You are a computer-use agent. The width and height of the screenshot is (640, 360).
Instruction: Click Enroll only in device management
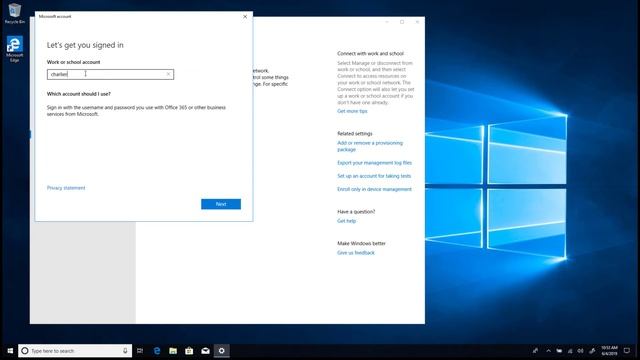374,189
